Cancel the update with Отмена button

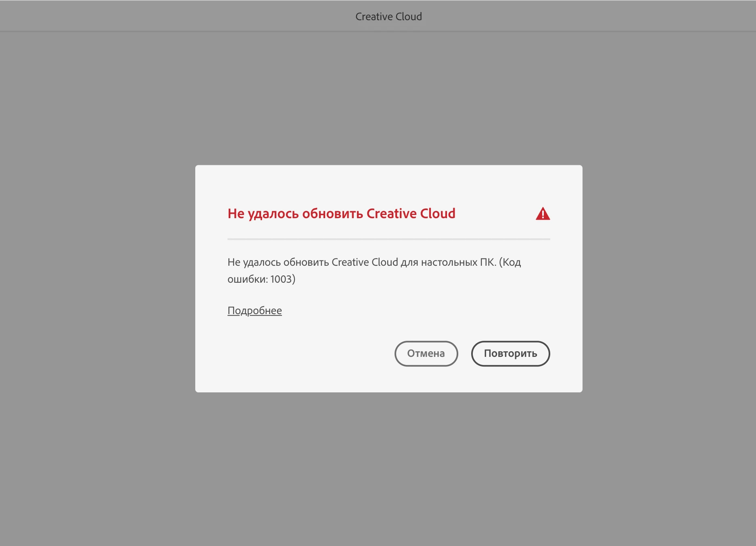tap(426, 354)
